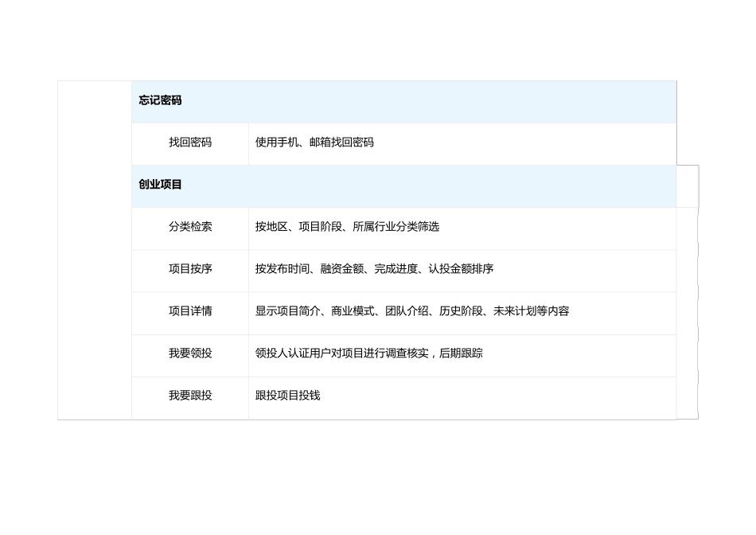Click the text 按发布时间、融资金额、完成进度、认投金额排序
756x535 pixels.
[374, 269]
